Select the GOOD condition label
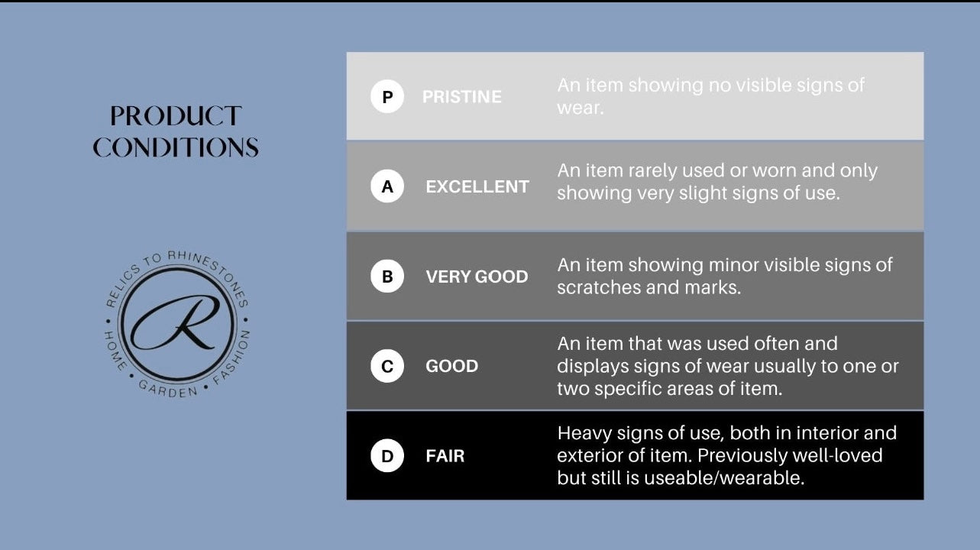The height and width of the screenshot is (550, 980). (452, 366)
